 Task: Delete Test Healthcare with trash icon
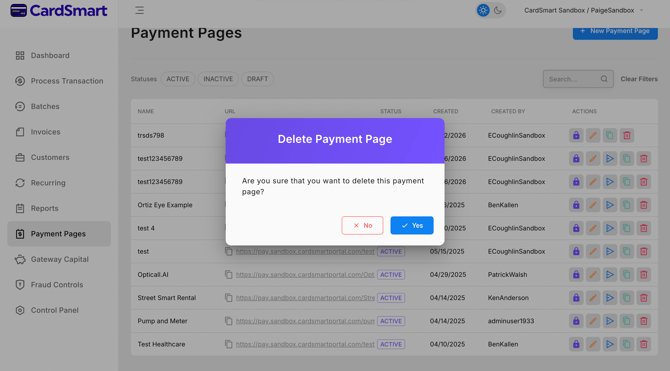(x=644, y=344)
